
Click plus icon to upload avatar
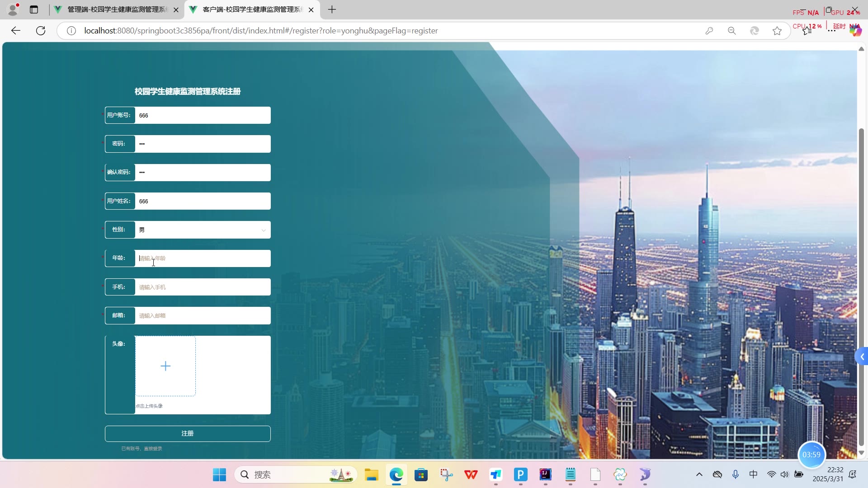click(165, 366)
